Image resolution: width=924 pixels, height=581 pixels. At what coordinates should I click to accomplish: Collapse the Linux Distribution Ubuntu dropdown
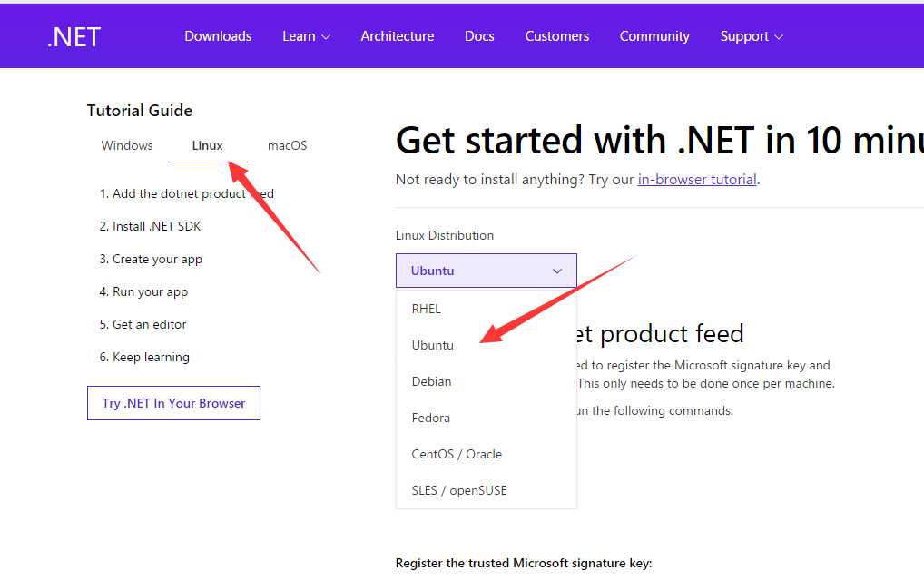point(487,271)
